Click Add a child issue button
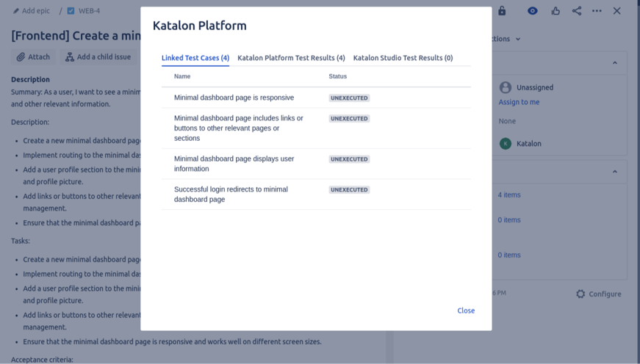Image resolution: width=640 pixels, height=364 pixels. 98,57
